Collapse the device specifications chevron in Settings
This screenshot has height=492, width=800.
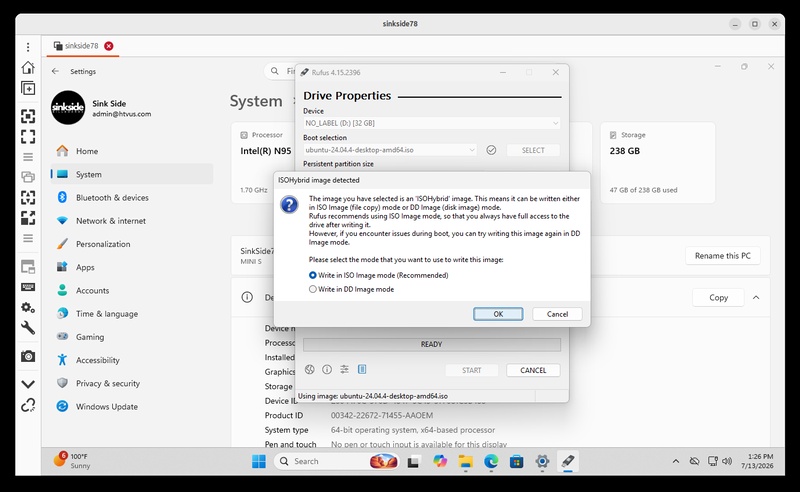pyautogui.click(x=756, y=298)
